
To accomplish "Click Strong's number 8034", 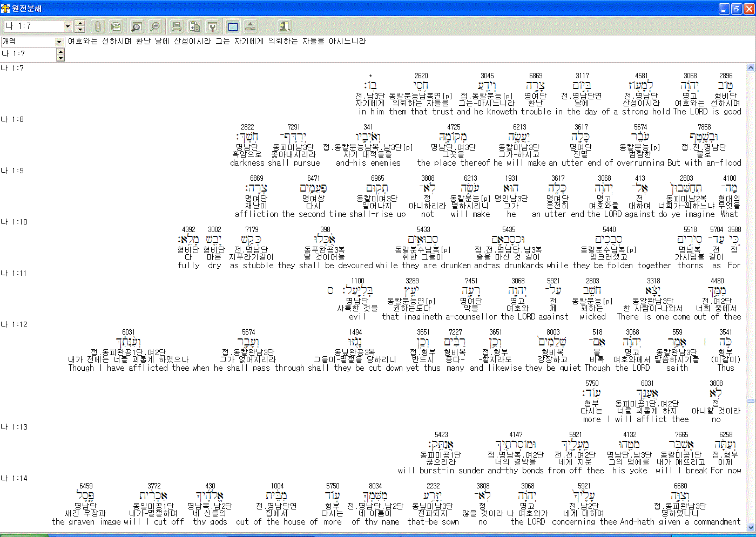I will tap(375, 486).
